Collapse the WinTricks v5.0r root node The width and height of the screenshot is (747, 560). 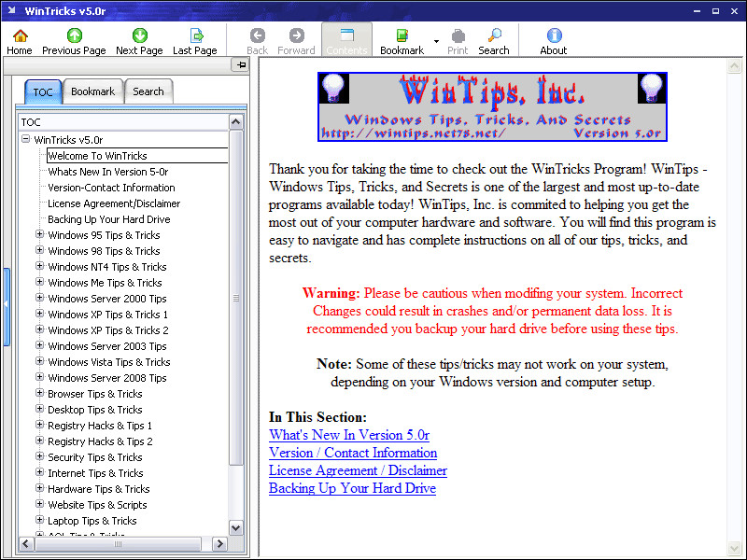(x=26, y=139)
